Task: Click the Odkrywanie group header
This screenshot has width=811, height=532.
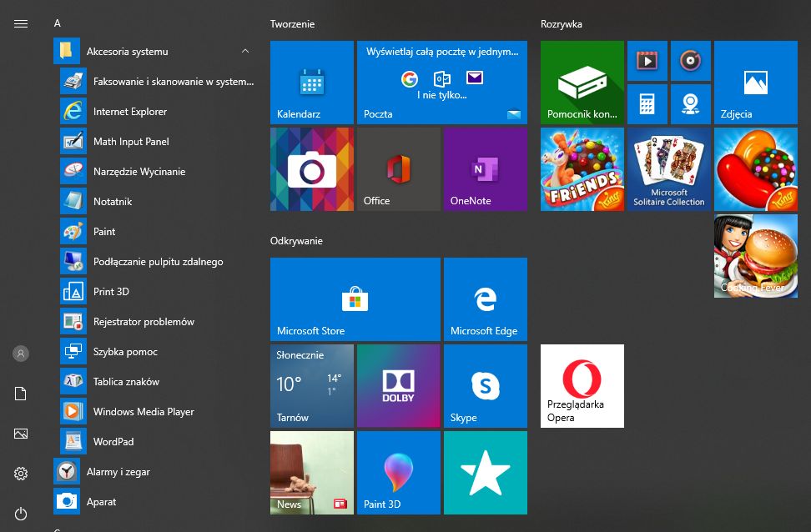Action: click(296, 240)
